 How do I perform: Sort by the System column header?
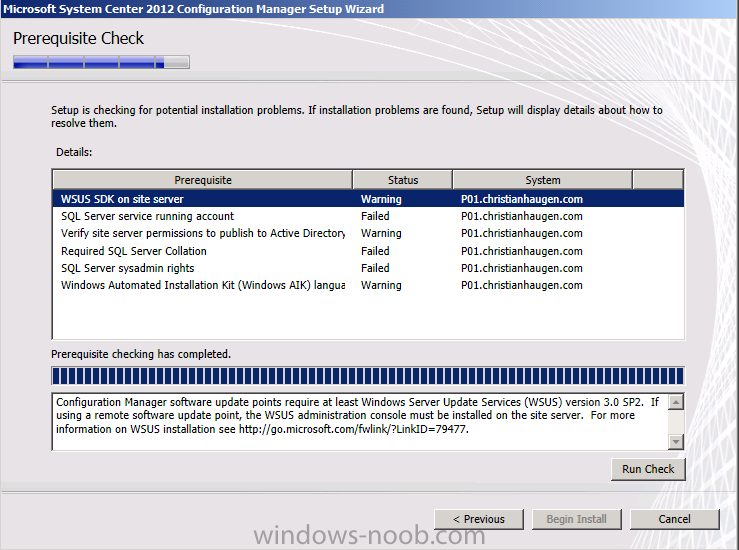pyautogui.click(x=542, y=180)
